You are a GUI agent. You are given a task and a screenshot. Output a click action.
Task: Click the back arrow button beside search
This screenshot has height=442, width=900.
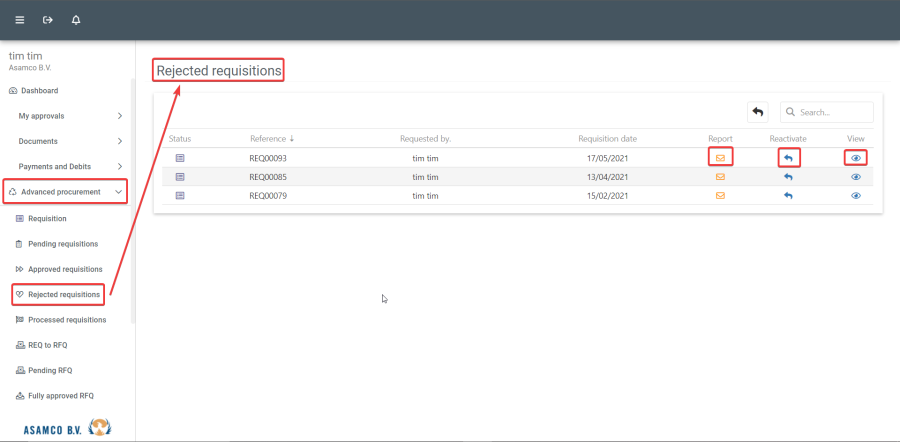click(757, 112)
